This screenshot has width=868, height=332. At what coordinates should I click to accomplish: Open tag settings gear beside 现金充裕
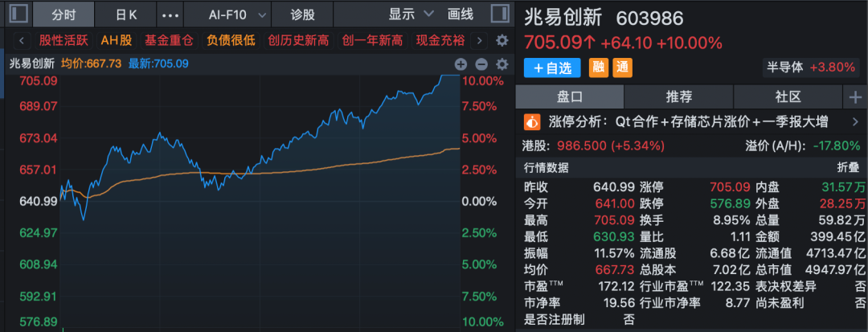click(x=502, y=40)
